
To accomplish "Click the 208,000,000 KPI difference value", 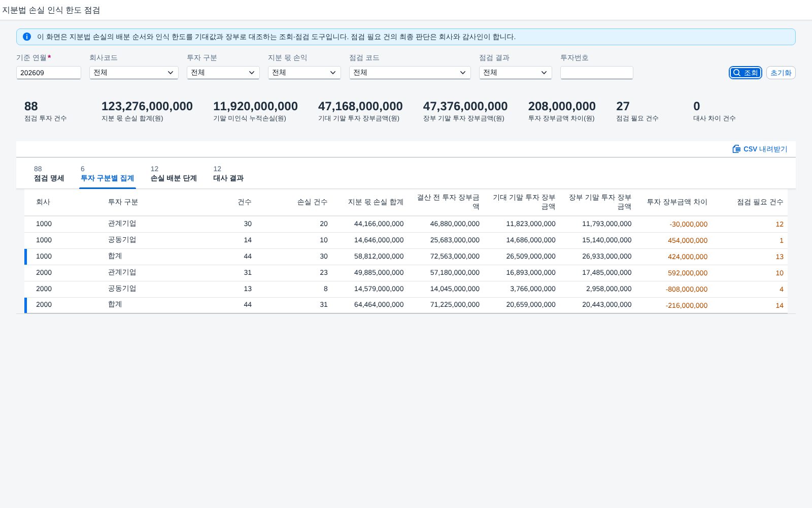I will (x=562, y=106).
